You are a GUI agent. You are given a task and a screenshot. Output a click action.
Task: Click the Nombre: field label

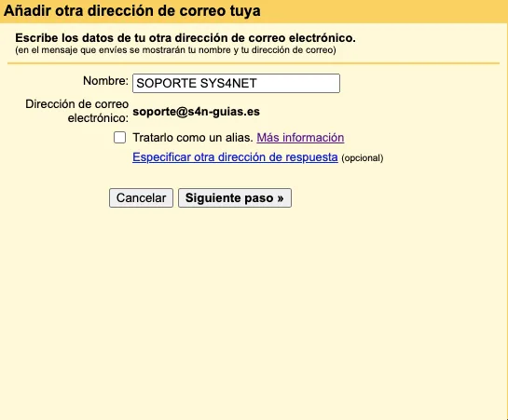105,81
